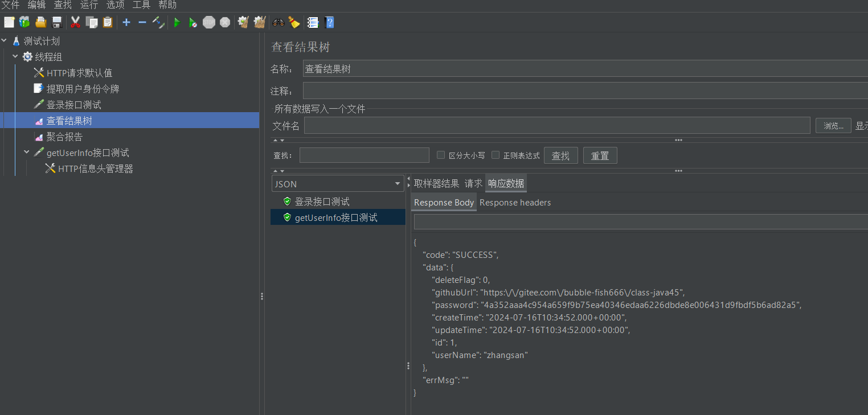Select the 线程组 gear node
868x415 pixels.
point(48,57)
